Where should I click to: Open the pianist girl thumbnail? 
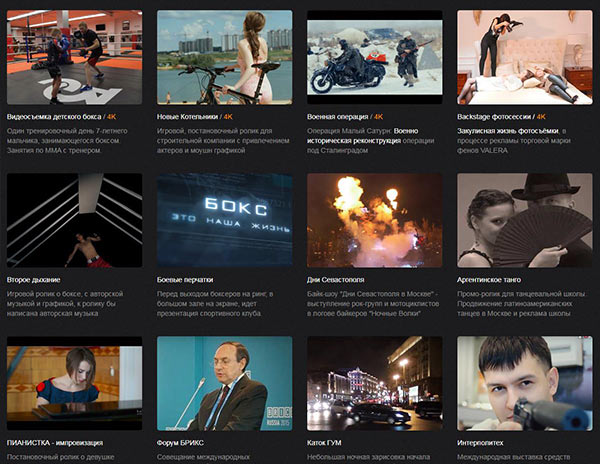[x=75, y=383]
